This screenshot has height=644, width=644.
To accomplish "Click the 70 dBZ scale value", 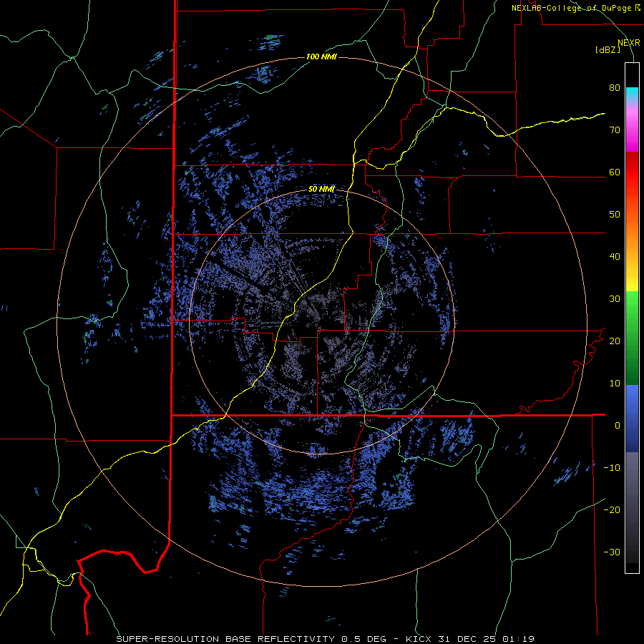I will 615,130.
